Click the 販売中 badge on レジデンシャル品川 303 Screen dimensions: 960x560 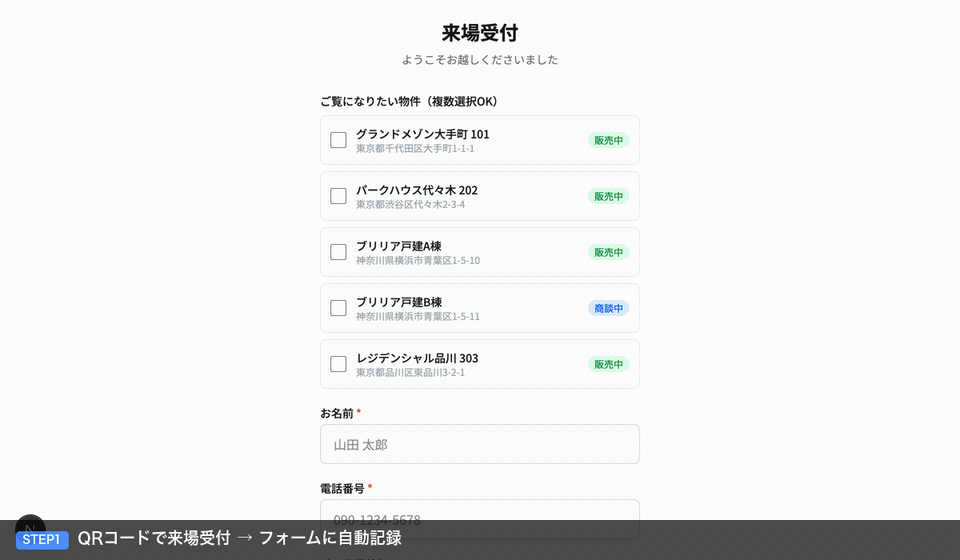coord(608,364)
